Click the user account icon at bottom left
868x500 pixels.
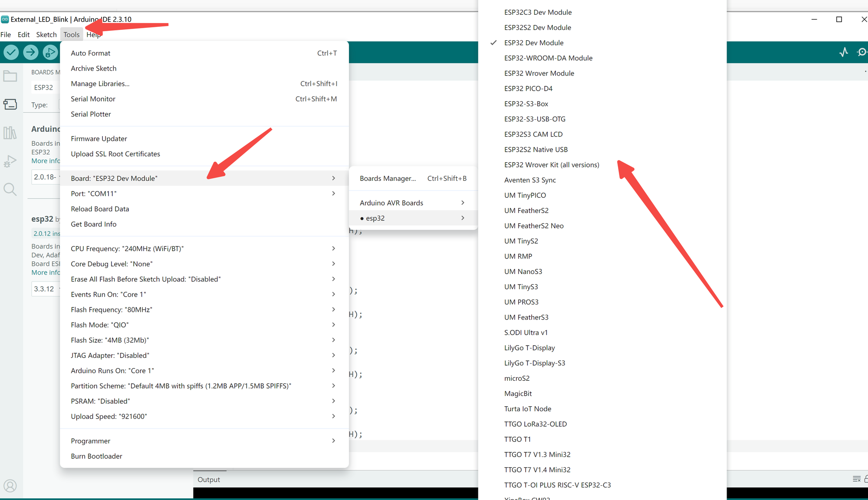tap(10, 486)
